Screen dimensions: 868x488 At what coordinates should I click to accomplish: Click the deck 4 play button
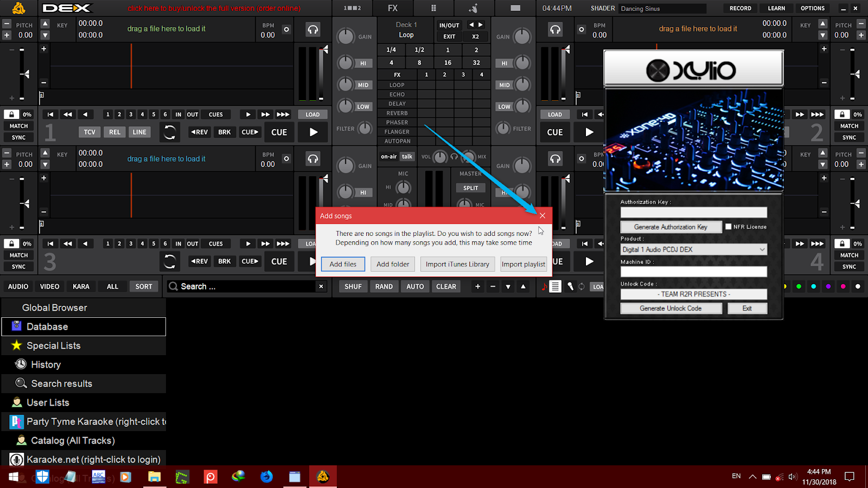(x=589, y=261)
